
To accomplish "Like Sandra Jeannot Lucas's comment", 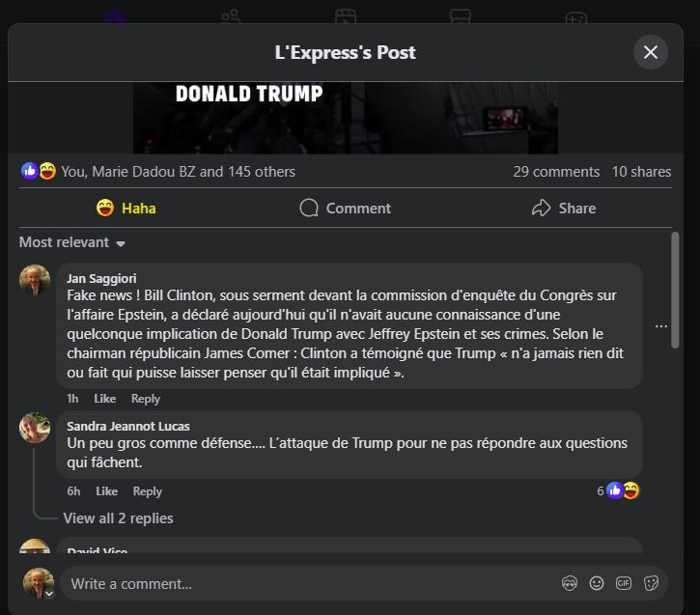I will [x=107, y=491].
